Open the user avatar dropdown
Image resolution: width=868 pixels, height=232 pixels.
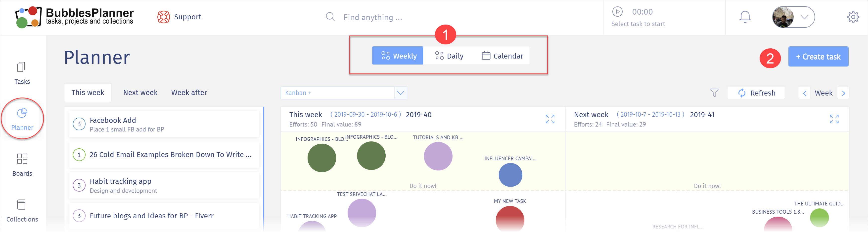[x=793, y=17]
